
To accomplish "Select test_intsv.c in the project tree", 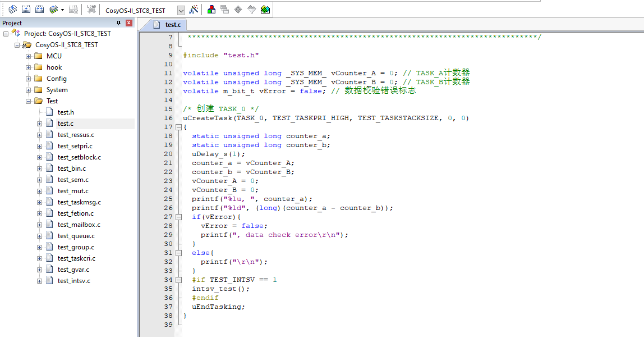I will pyautogui.click(x=74, y=281).
